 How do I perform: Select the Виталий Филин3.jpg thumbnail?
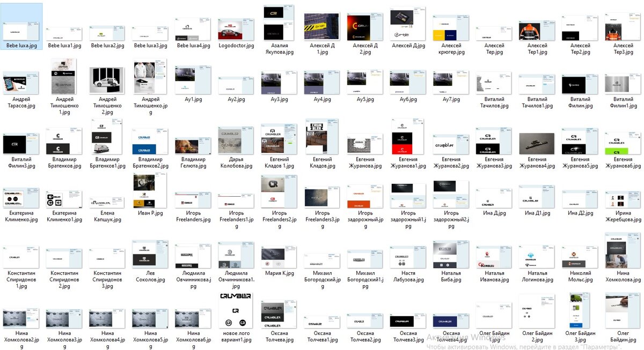click(21, 144)
